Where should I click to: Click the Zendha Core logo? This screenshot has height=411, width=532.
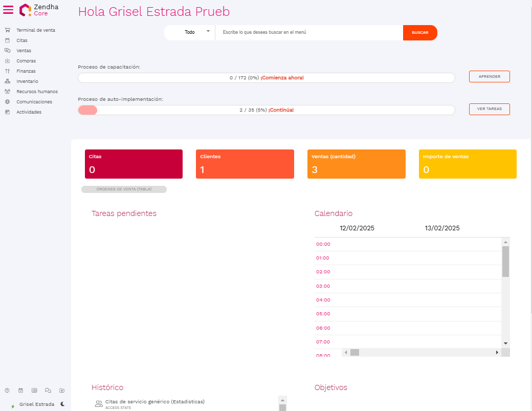coord(38,10)
